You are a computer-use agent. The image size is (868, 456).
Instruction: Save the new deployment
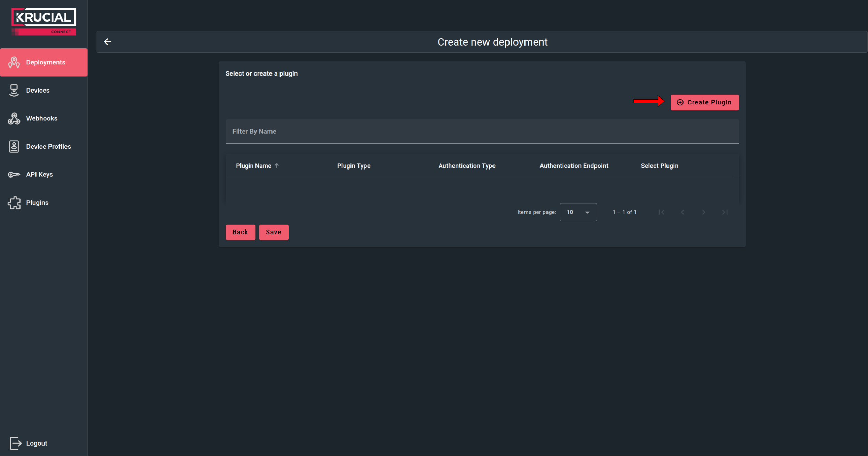274,232
